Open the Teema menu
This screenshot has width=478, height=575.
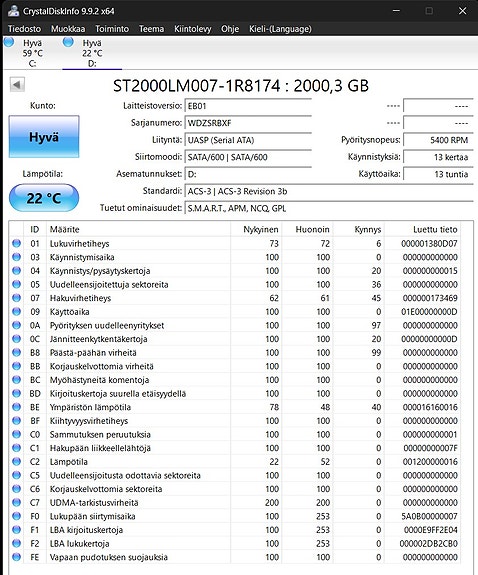click(151, 29)
